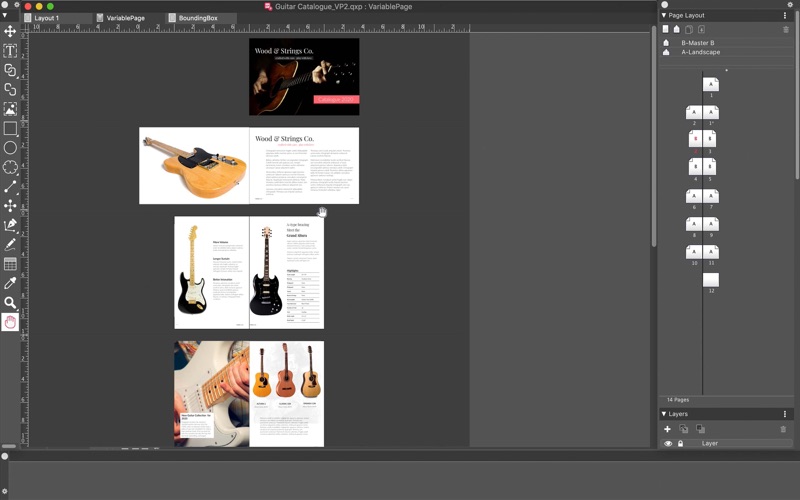Select the Table tool
The width and height of the screenshot is (800, 500).
pos(10,264)
